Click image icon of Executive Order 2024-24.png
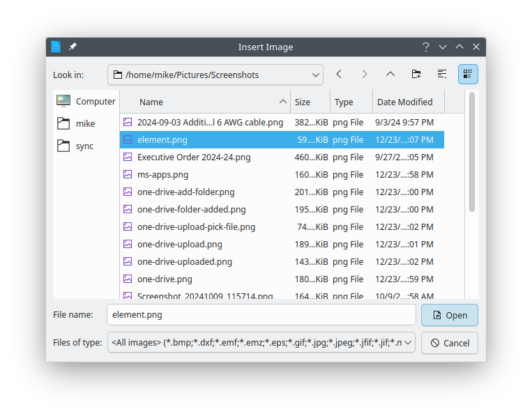Image resolution: width=532 pixels, height=416 pixels. point(128,157)
